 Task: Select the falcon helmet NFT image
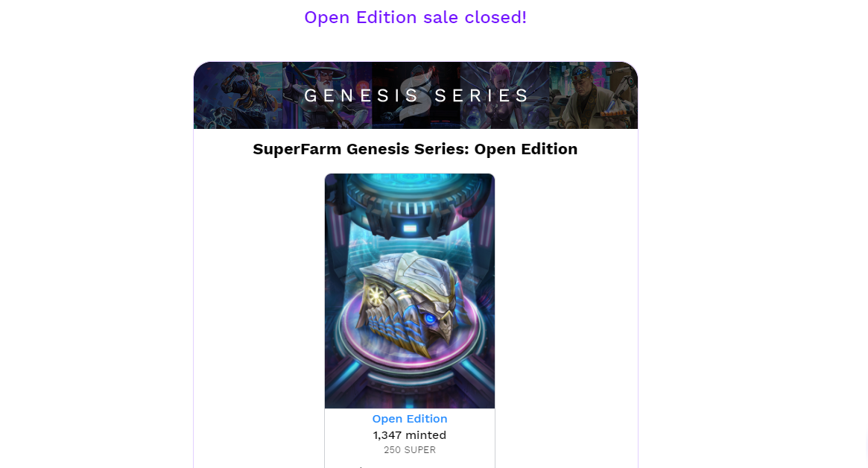tap(410, 291)
